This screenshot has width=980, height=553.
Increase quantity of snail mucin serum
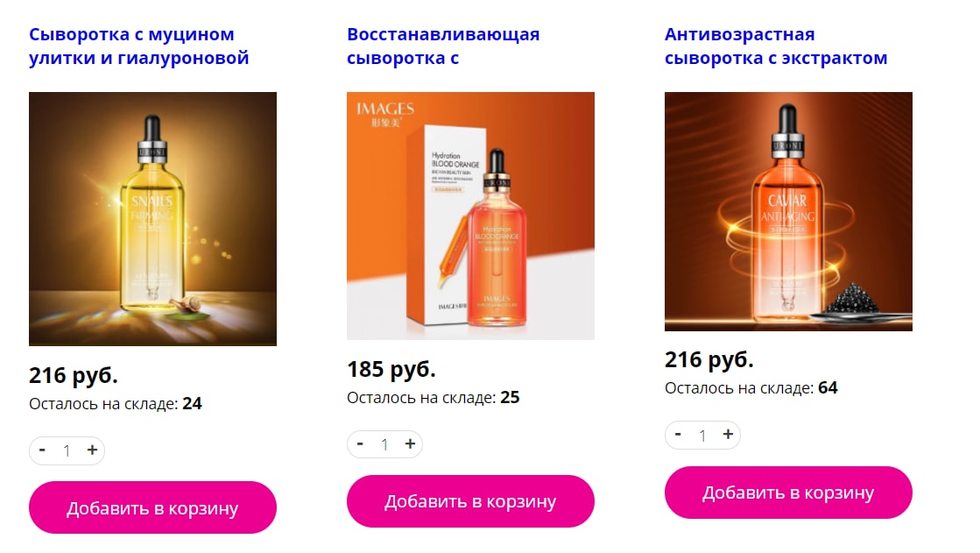tap(92, 450)
